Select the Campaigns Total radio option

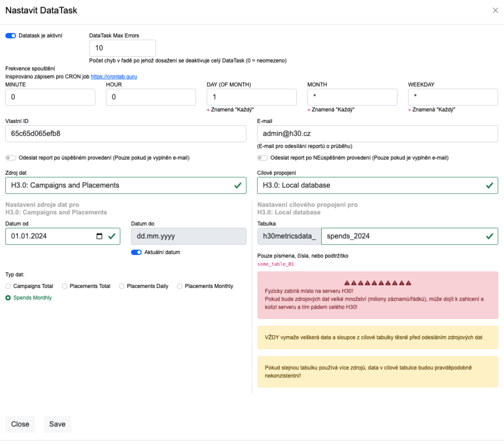tap(8, 286)
